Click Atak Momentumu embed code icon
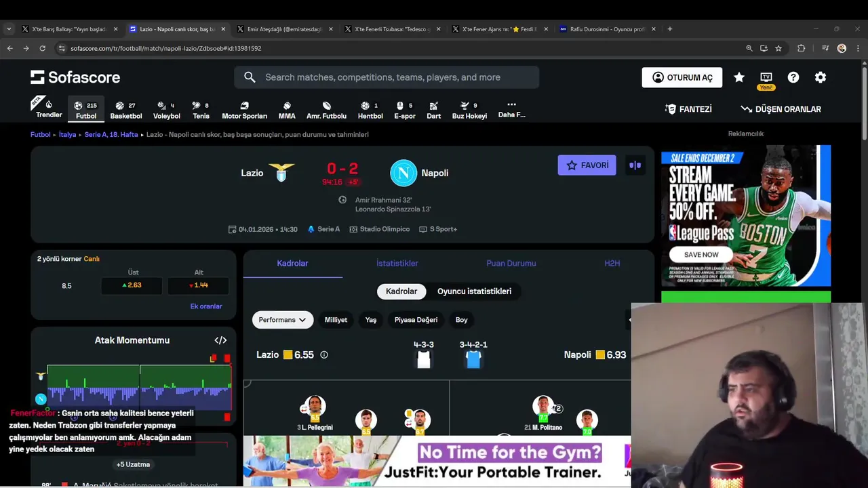Screen dimensions: 868x488 (x=220, y=340)
